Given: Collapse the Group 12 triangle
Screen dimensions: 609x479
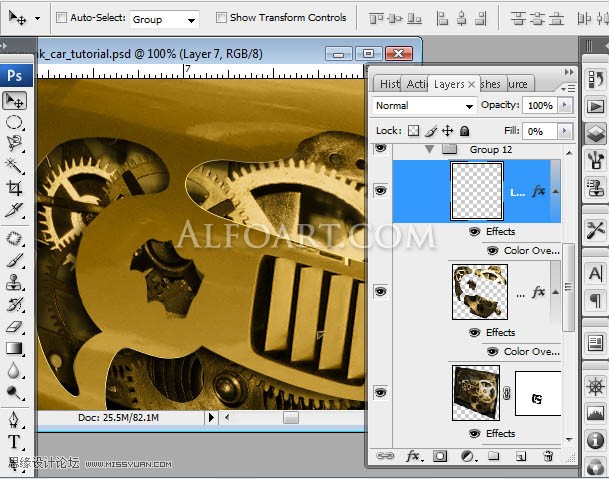Looking at the screenshot, I should tap(429, 149).
